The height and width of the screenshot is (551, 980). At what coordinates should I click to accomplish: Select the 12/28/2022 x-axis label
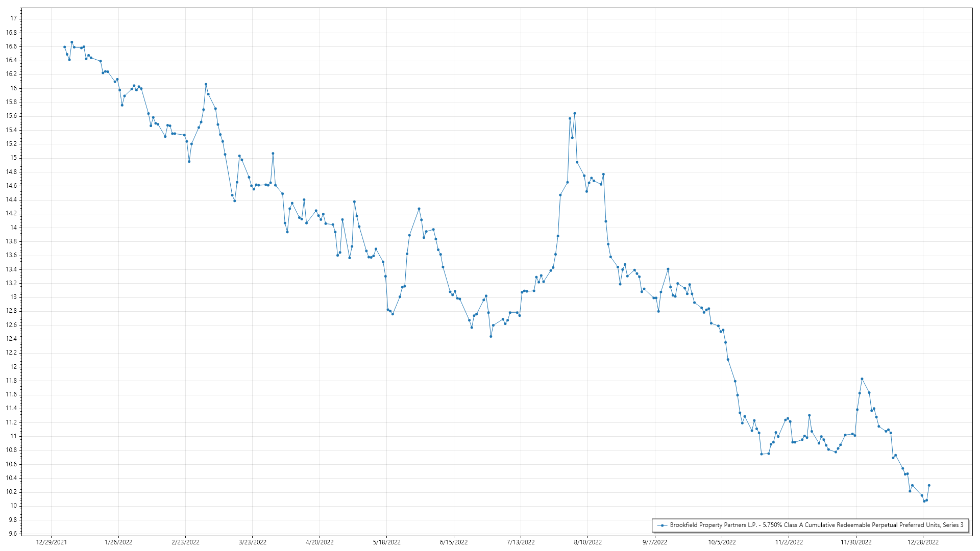pos(923,542)
